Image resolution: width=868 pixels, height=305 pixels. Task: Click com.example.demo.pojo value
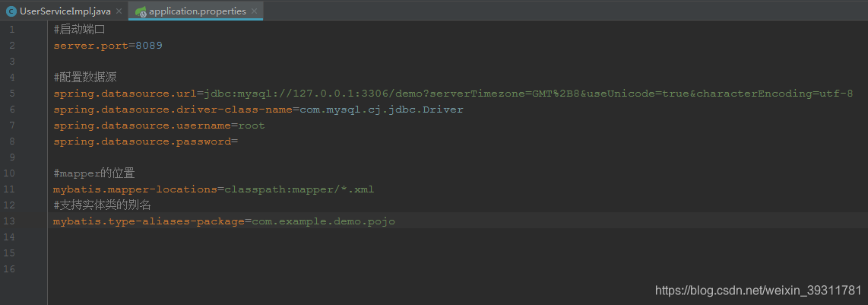click(x=323, y=221)
